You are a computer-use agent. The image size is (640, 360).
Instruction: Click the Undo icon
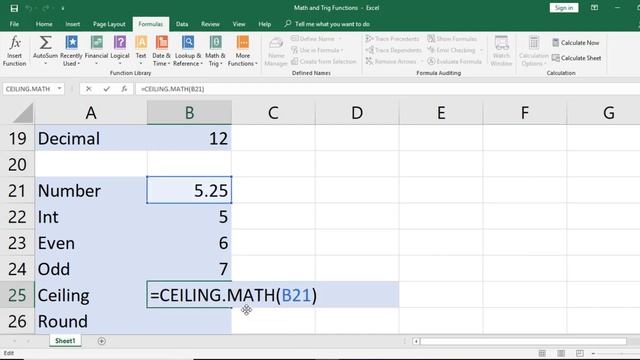[29, 8]
